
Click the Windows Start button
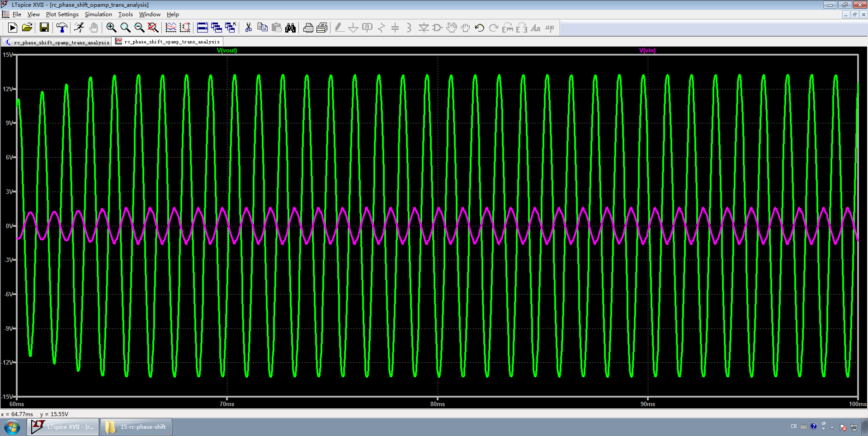click(x=12, y=427)
